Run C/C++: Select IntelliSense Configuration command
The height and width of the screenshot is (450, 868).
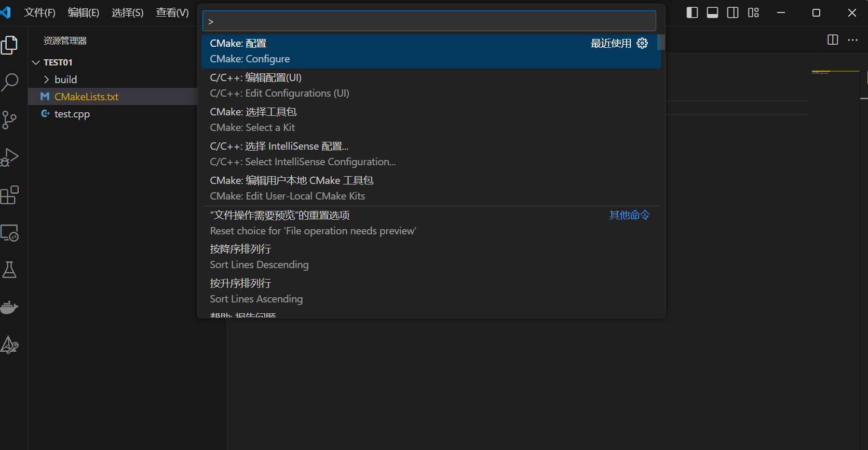pos(431,154)
